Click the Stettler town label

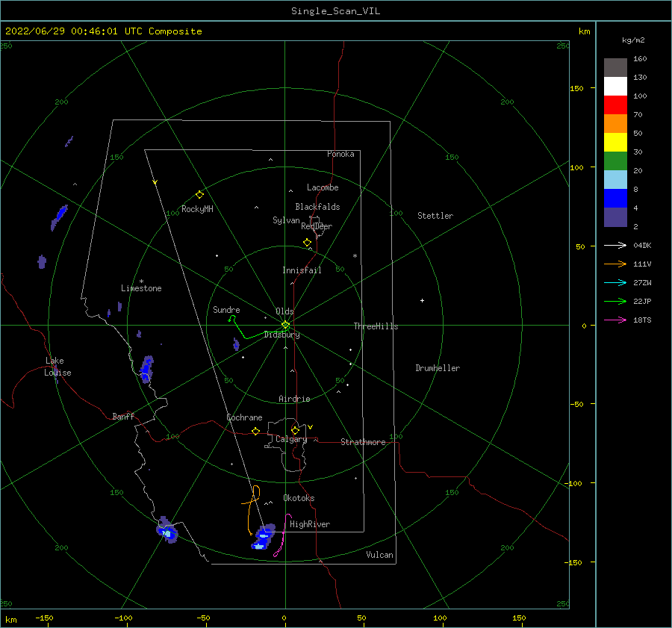(435, 216)
